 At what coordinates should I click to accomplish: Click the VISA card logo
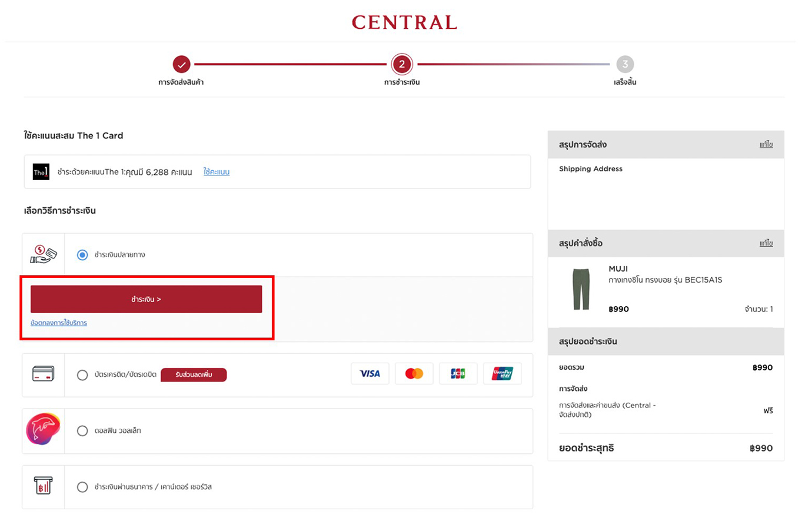(x=370, y=374)
